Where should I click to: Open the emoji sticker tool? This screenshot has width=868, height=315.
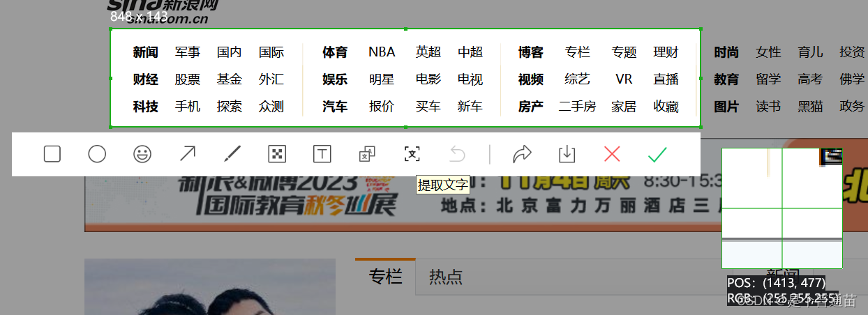click(142, 154)
